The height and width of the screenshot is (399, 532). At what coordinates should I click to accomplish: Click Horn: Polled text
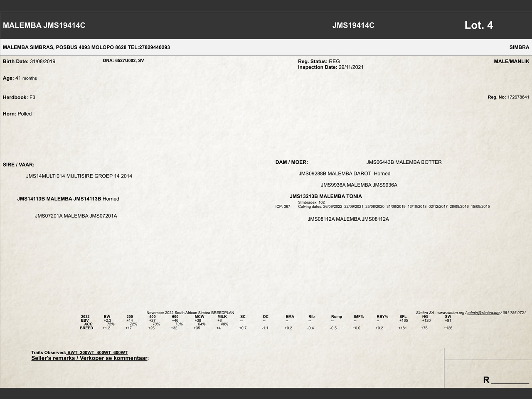click(17, 114)
